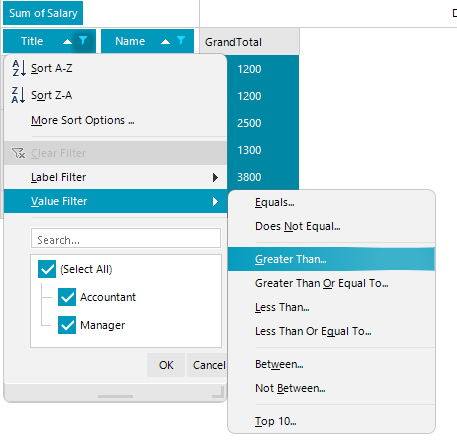The width and height of the screenshot is (457, 447).
Task: Click the sort arrow on Name field
Action: pos(165,42)
